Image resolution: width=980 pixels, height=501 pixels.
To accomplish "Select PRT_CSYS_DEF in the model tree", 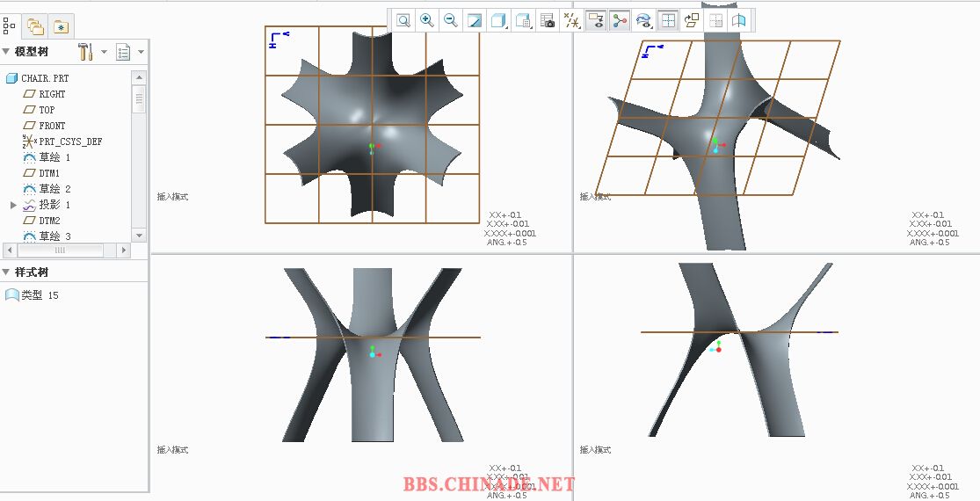I will coord(70,142).
